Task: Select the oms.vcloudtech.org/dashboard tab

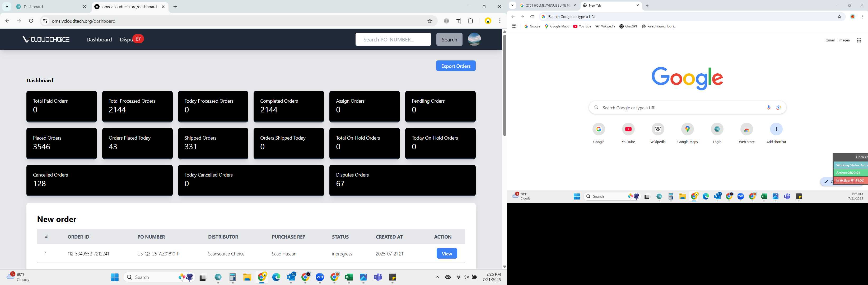Action: 130,6
